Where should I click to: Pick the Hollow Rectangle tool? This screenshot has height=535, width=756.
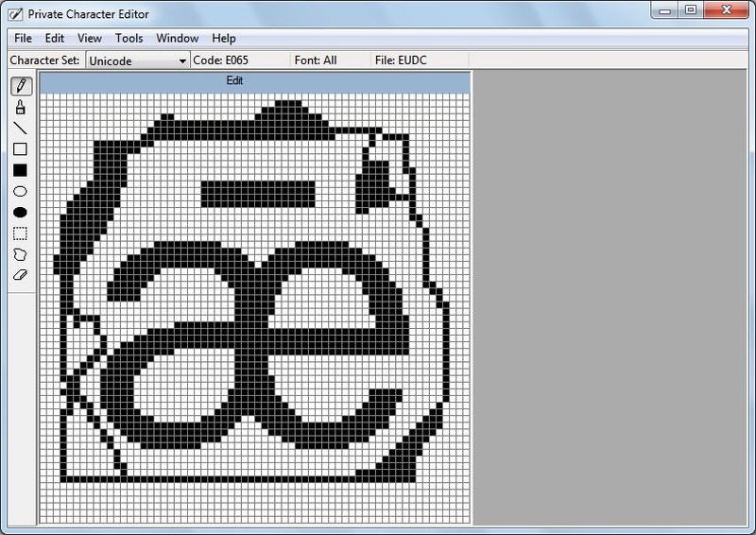click(x=20, y=149)
